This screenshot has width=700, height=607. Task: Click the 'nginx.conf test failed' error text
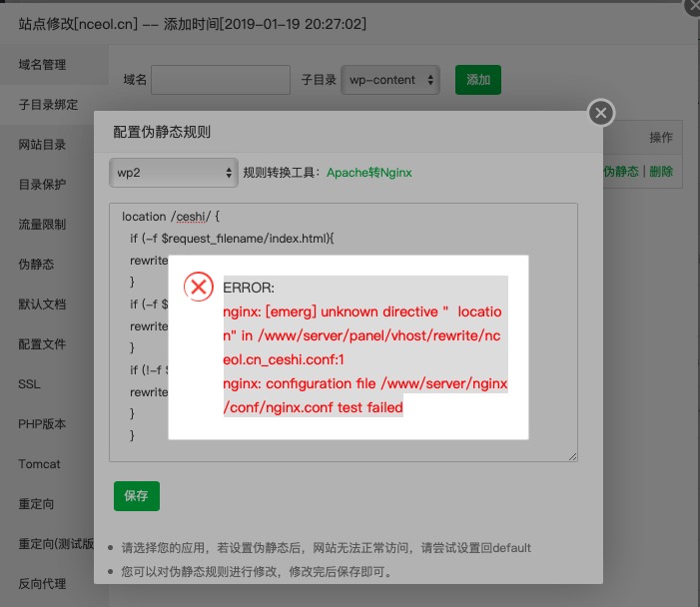point(335,407)
